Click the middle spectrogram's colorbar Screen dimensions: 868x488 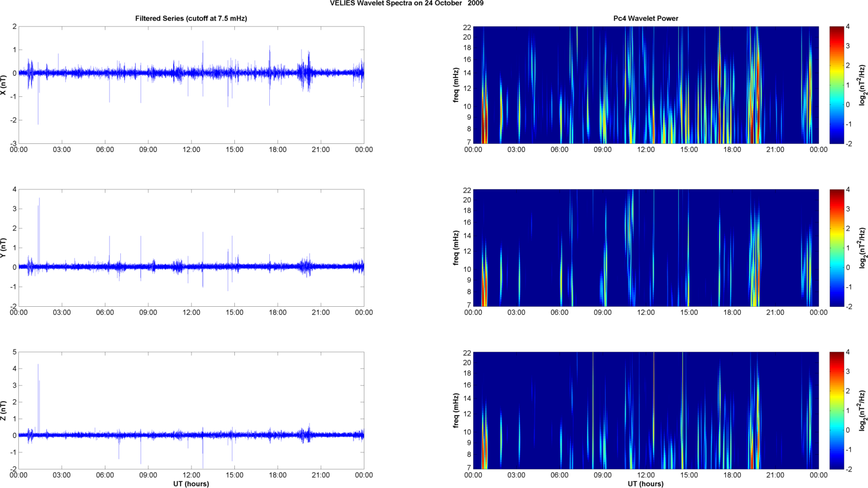click(x=836, y=248)
